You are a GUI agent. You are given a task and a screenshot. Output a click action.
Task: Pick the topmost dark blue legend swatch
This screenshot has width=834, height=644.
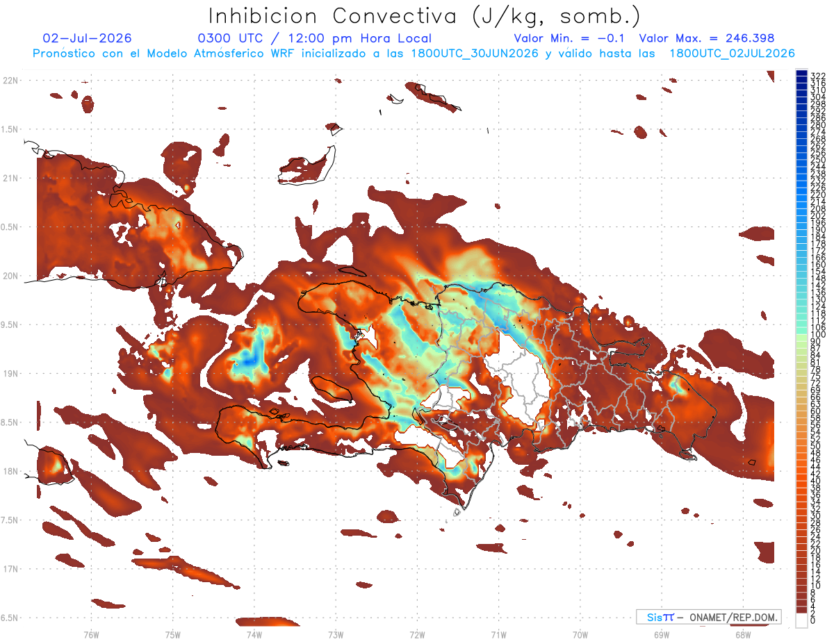pos(801,73)
